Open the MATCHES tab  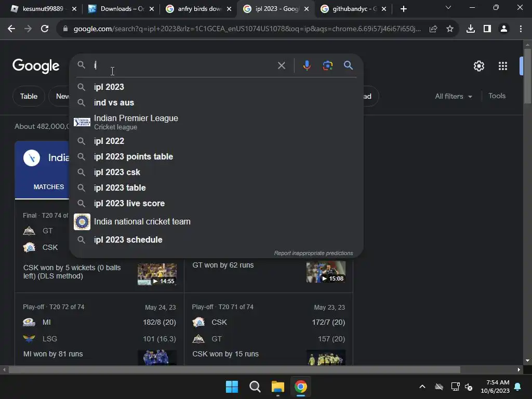(48, 187)
